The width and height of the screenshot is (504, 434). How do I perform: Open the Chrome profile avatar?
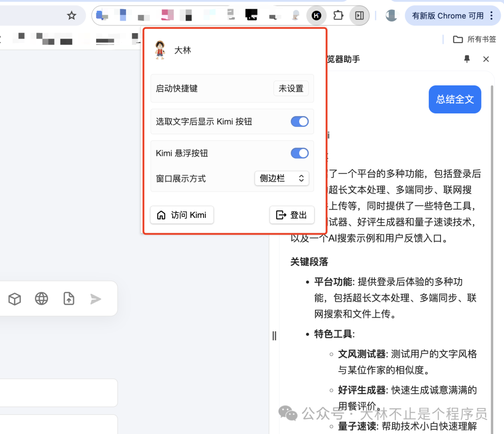click(x=391, y=15)
